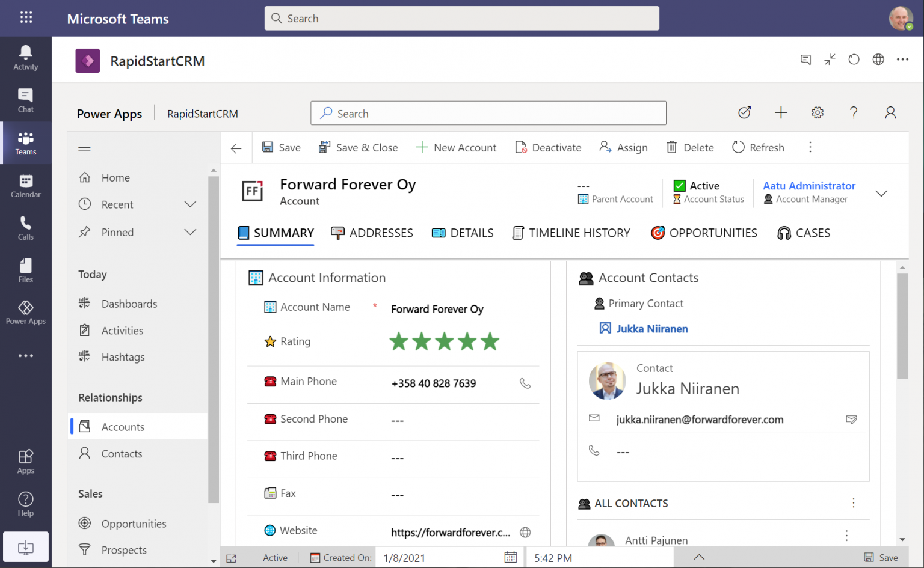Toggle the hamburger navigation menu
Viewport: 924px width, 568px height.
84,148
